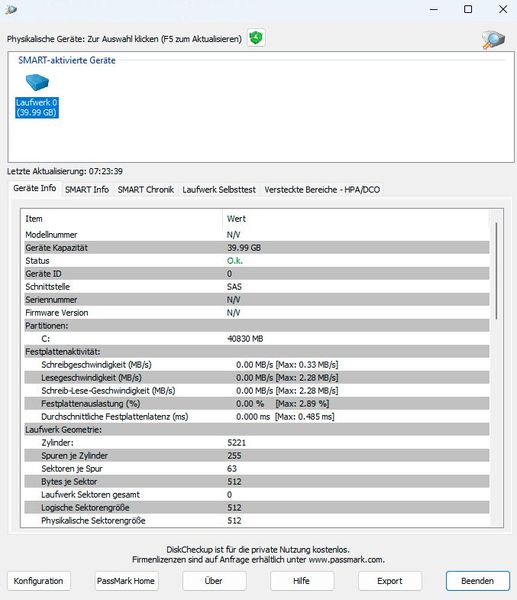The width and height of the screenshot is (517, 600).
Task: Click the green shield refresh icon
Action: 256,38
